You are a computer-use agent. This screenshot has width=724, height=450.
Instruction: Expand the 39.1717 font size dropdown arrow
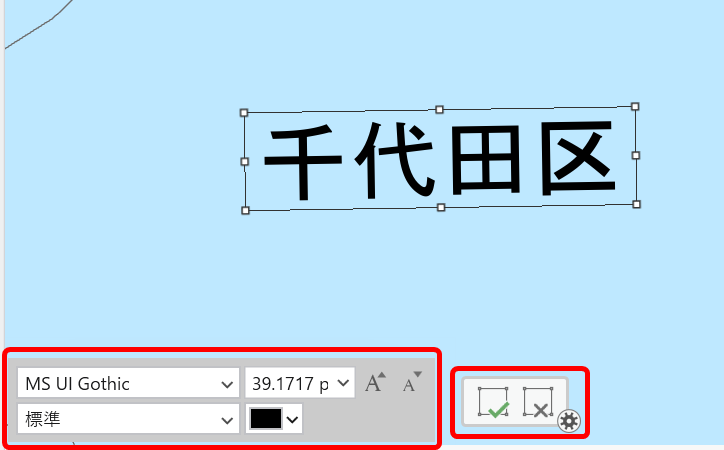343,383
